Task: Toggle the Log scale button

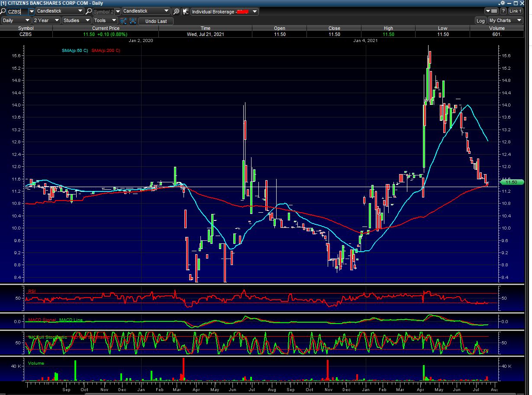Action: (x=480, y=21)
